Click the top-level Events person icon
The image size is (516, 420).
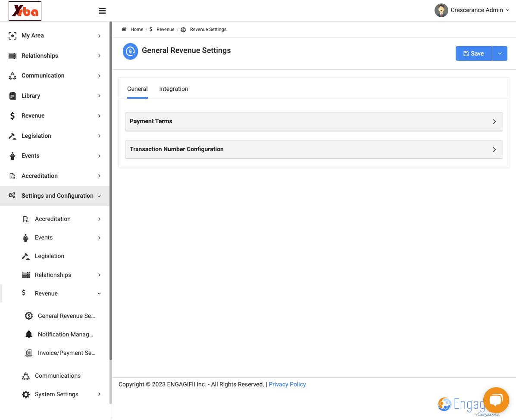click(13, 156)
